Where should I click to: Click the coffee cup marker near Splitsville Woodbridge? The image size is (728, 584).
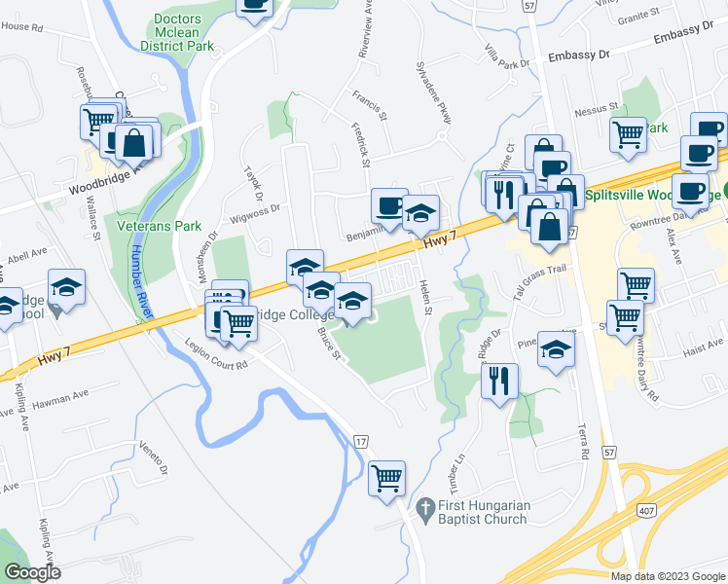coord(690,193)
